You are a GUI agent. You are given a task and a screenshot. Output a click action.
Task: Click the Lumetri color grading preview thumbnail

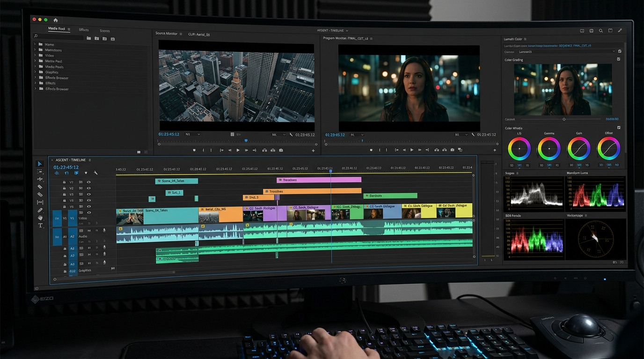tap(563, 90)
